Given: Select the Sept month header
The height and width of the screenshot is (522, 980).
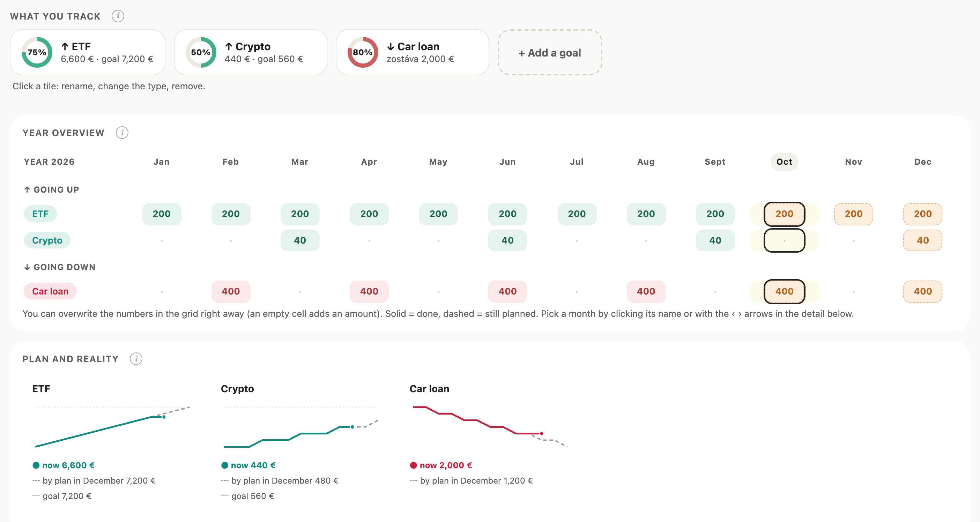Looking at the screenshot, I should point(715,162).
